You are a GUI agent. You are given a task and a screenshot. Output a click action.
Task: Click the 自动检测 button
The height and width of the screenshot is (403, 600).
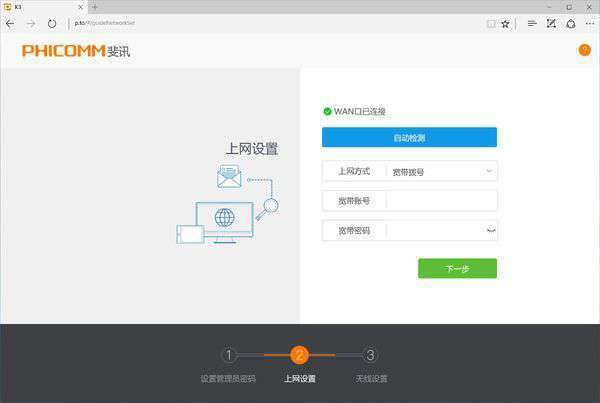click(409, 138)
